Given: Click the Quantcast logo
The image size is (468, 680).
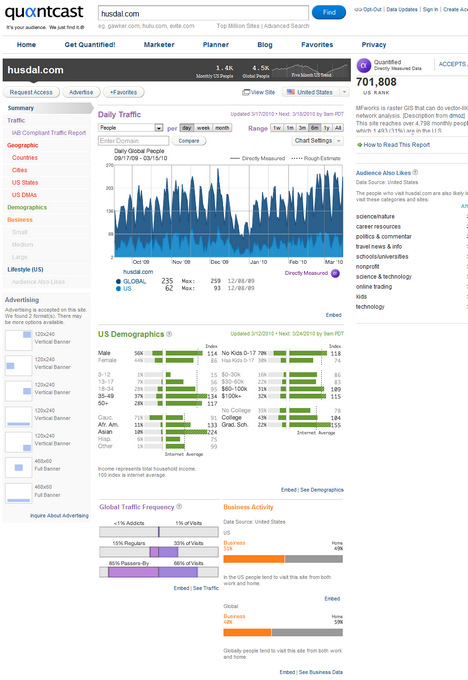Looking at the screenshot, I should [x=44, y=13].
